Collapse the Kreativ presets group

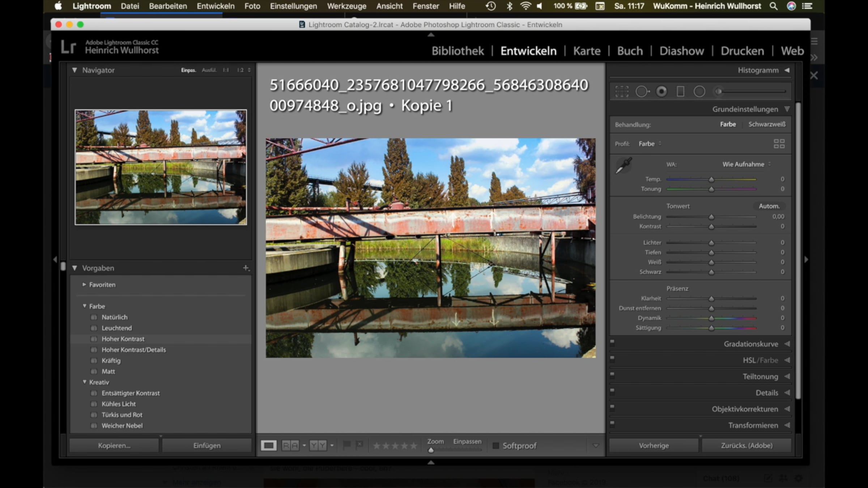(84, 382)
